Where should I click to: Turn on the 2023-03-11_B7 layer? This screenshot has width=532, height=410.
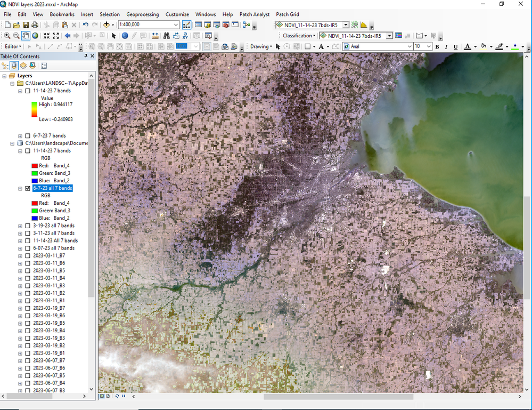[28, 255]
